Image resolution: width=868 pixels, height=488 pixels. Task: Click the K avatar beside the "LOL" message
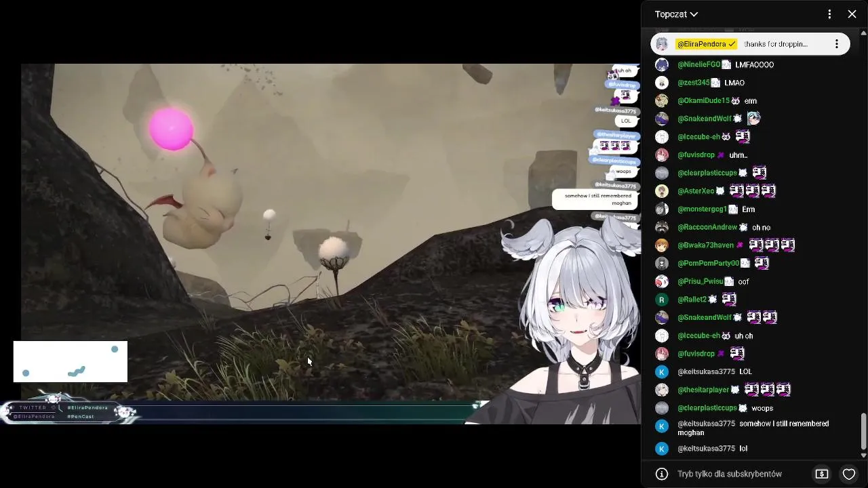pyautogui.click(x=662, y=372)
